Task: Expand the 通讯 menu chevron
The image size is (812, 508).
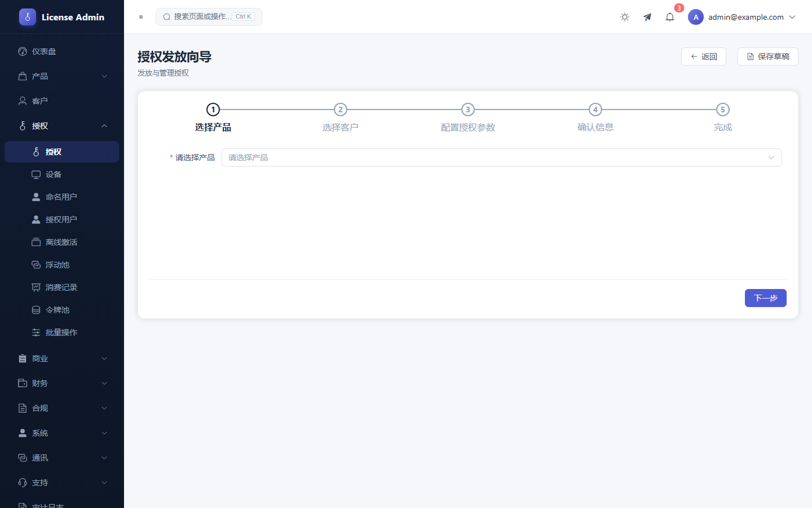Action: pos(104,458)
